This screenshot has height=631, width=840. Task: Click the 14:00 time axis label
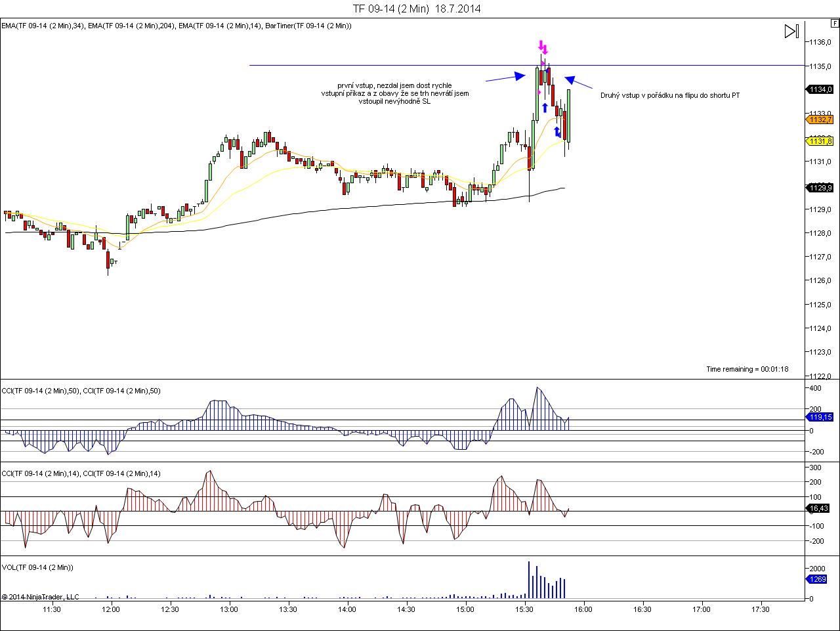(x=347, y=609)
